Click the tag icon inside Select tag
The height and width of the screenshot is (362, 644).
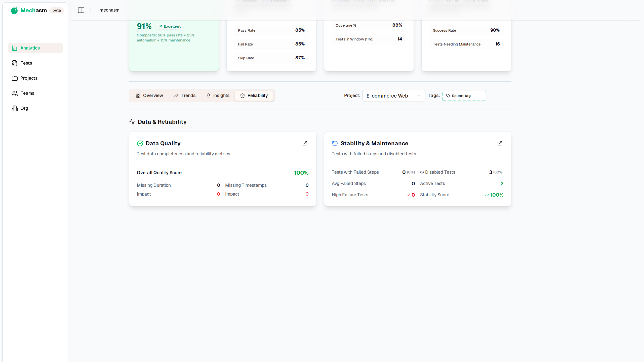click(448, 96)
